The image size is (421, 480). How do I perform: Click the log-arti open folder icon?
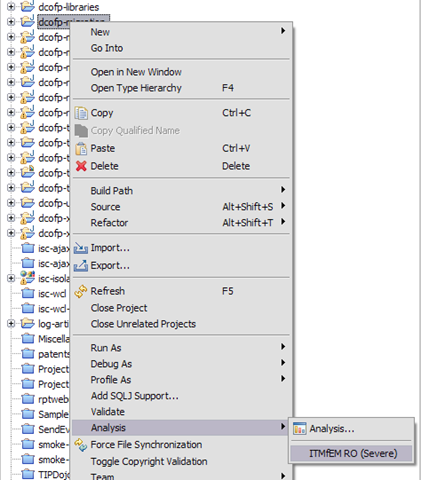tap(28, 323)
